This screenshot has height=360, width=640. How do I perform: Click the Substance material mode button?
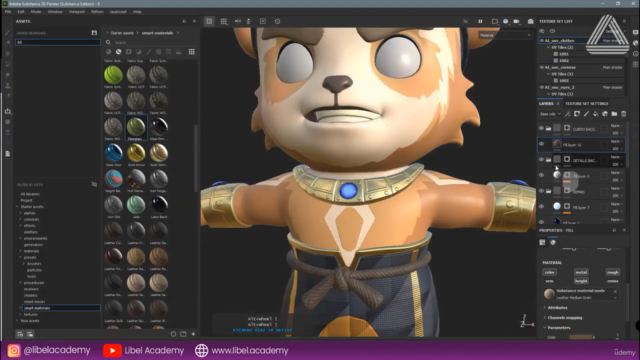pos(581,294)
